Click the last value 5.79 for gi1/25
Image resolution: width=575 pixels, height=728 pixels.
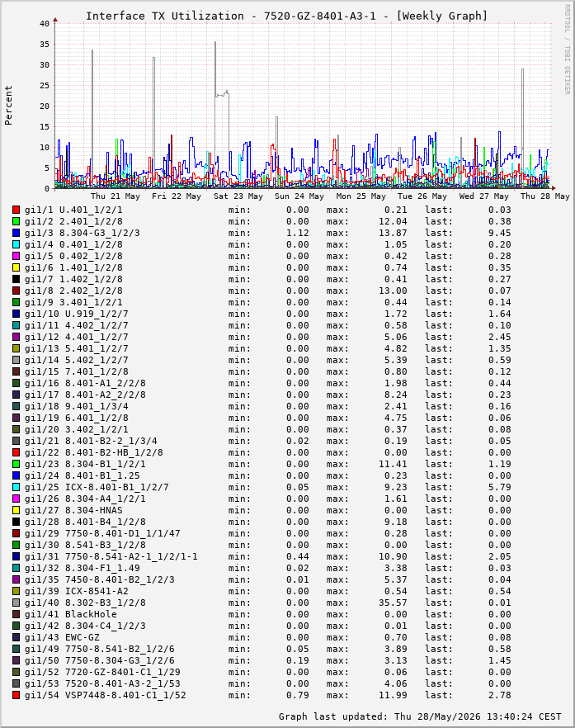[499, 487]
